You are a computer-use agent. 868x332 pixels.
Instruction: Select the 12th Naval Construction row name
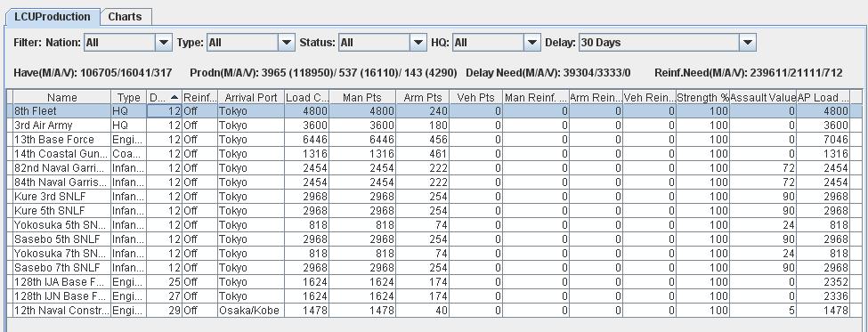click(62, 311)
